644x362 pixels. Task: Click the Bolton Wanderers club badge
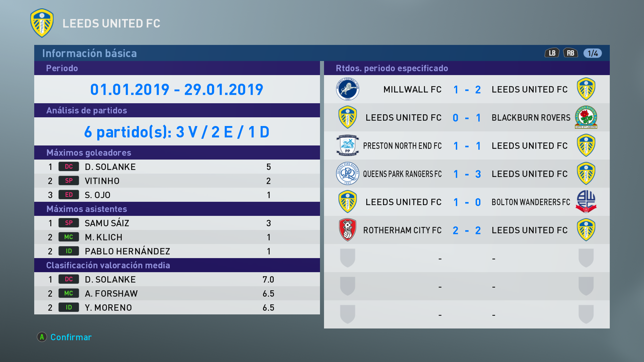[586, 202]
